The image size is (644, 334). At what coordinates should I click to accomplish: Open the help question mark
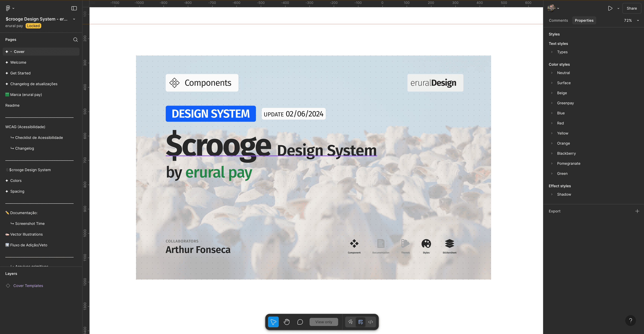tap(630, 320)
